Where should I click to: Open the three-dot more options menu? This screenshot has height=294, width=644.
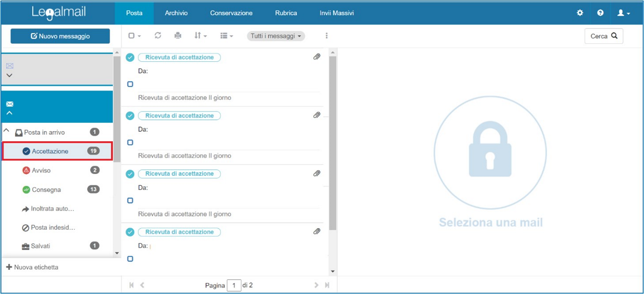(327, 36)
